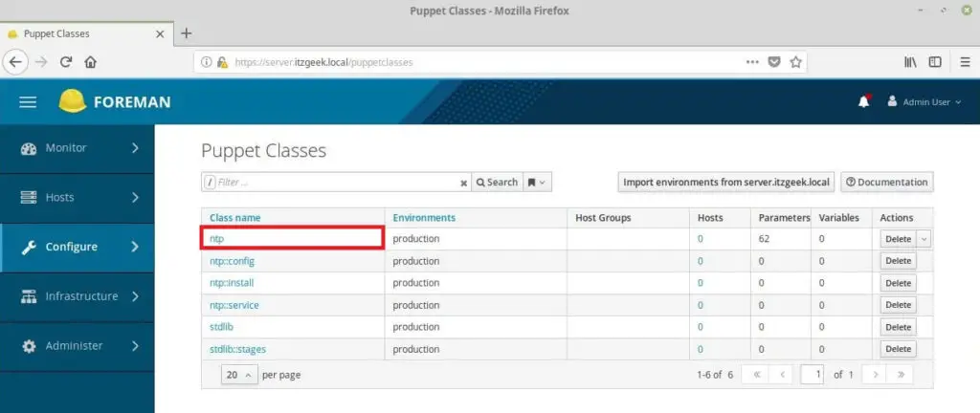Open the bookmark search dropdown
980x413 pixels.
point(538,182)
